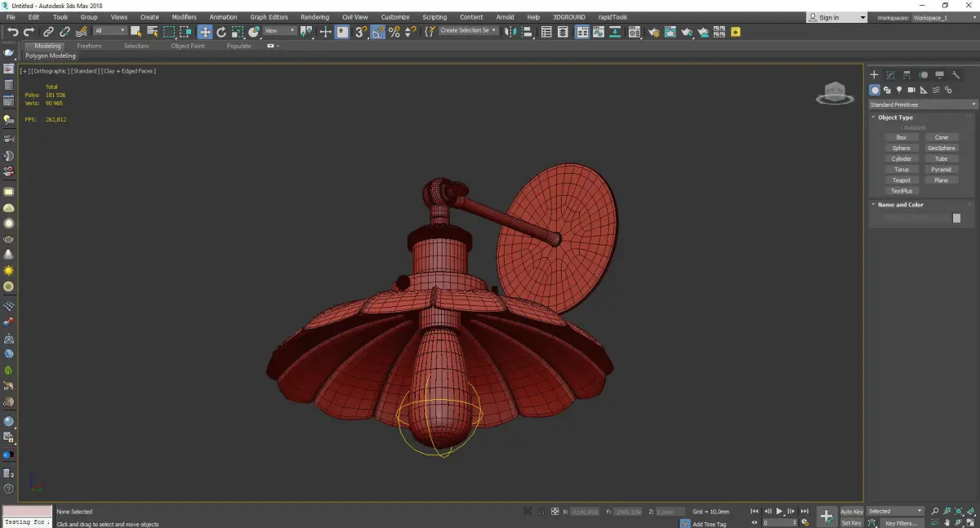This screenshot has height=528, width=980.
Task: Choose the Rectangular Selection Region icon
Action: 169,32
